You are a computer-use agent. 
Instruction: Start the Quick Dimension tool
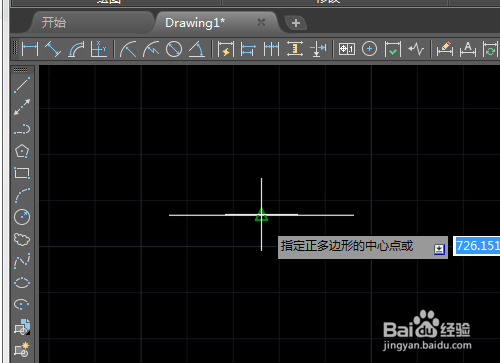226,49
